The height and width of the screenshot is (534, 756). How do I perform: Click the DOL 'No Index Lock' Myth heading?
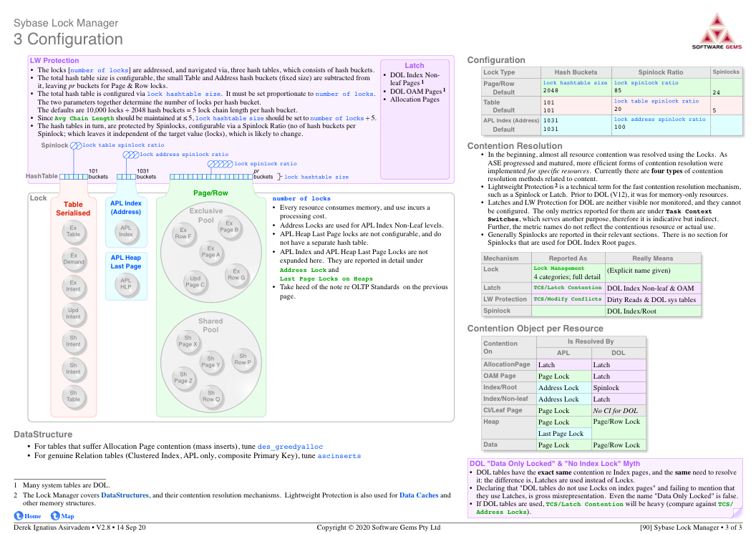(x=555, y=464)
